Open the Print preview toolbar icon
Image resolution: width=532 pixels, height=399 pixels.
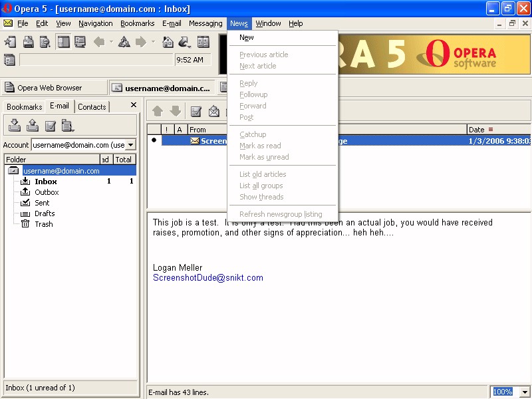click(45, 43)
